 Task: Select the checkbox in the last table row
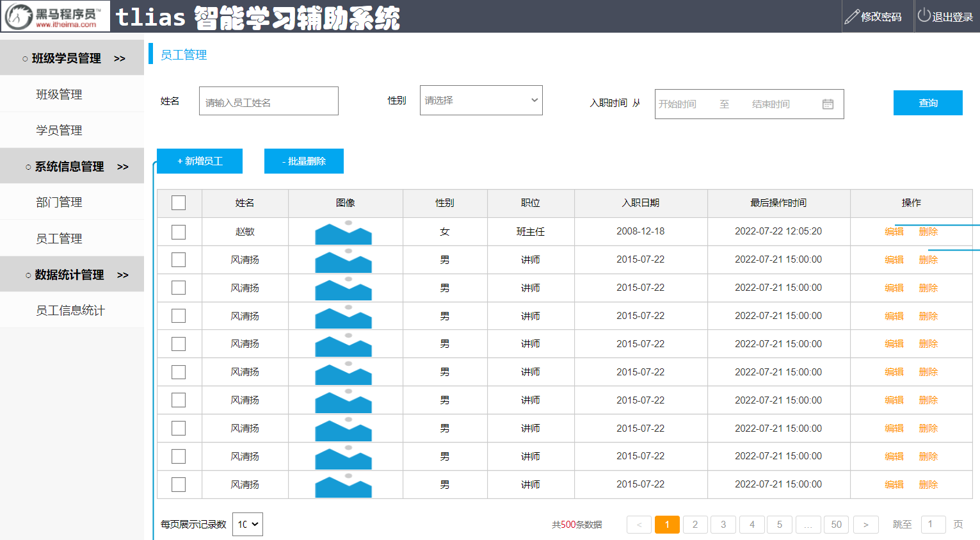click(x=179, y=485)
